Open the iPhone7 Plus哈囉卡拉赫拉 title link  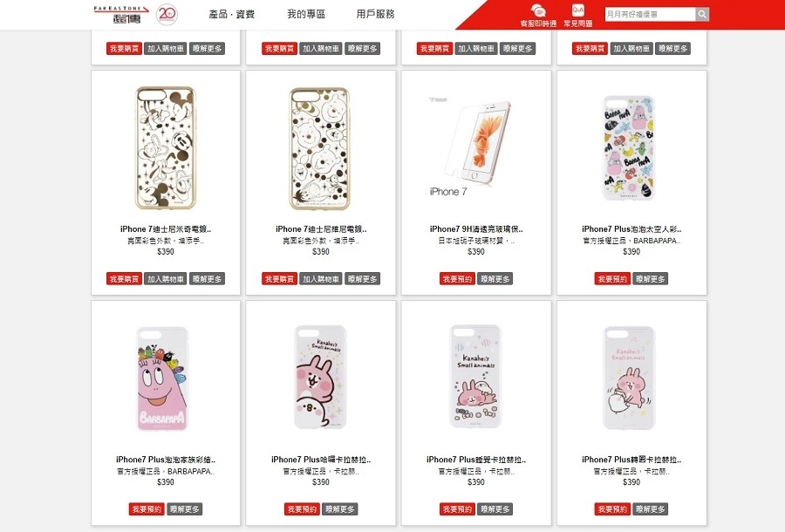[x=321, y=460]
